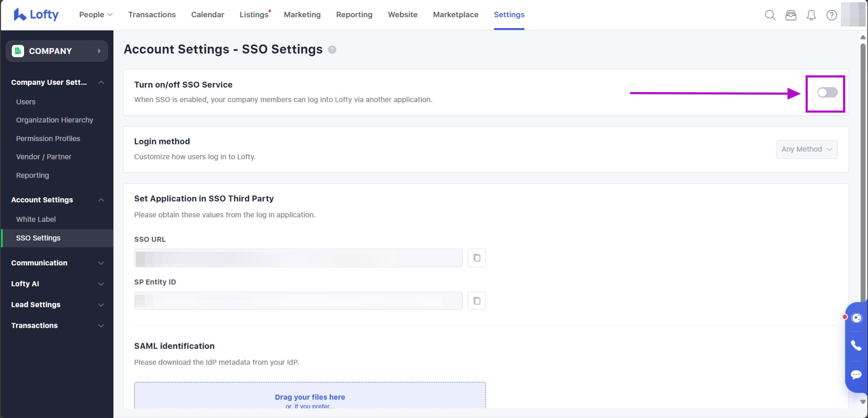This screenshot has height=418, width=868.
Task: Copy the SP Entity ID value
Action: point(476,301)
